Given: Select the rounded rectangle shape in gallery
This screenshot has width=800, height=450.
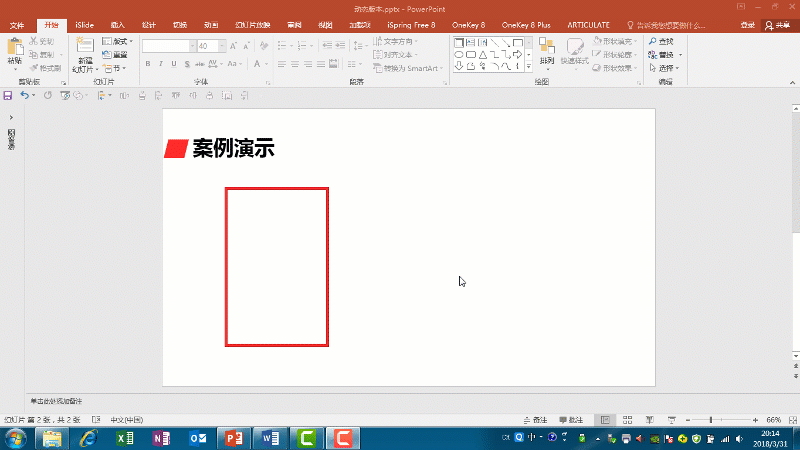Looking at the screenshot, I should (x=470, y=55).
